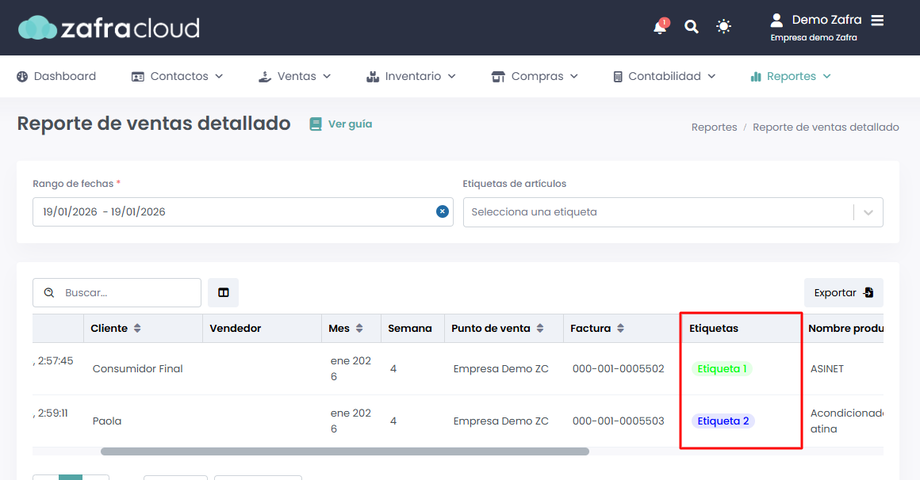
Task: Click the Paola client cell
Action: point(107,421)
